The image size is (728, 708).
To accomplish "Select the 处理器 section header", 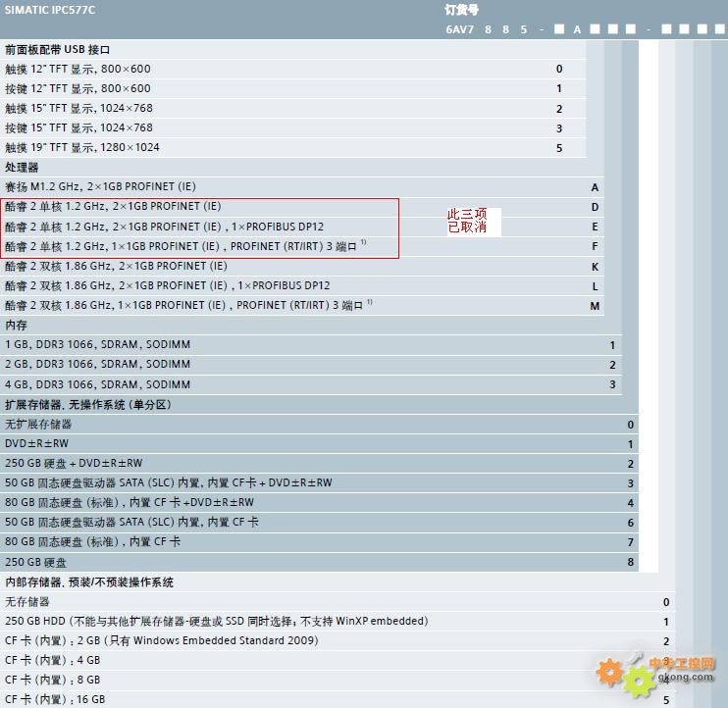I will coord(22,167).
